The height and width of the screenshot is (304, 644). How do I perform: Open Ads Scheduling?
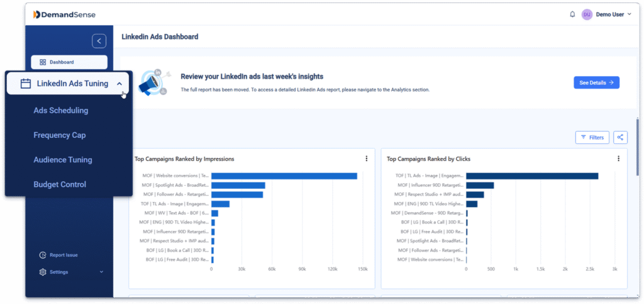(61, 111)
